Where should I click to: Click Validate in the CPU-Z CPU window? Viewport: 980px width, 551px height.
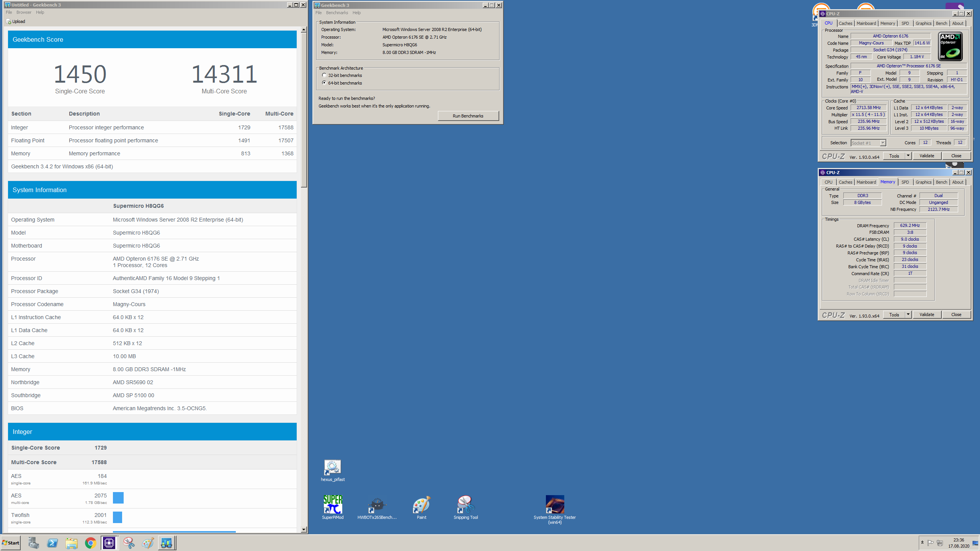click(926, 156)
